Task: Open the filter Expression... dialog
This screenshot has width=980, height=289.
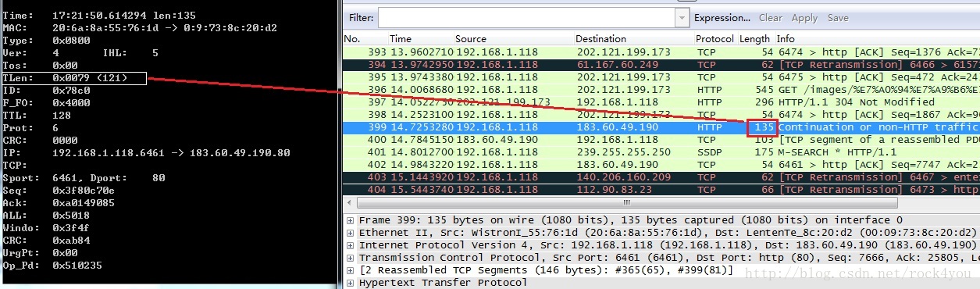Action: 722,17
